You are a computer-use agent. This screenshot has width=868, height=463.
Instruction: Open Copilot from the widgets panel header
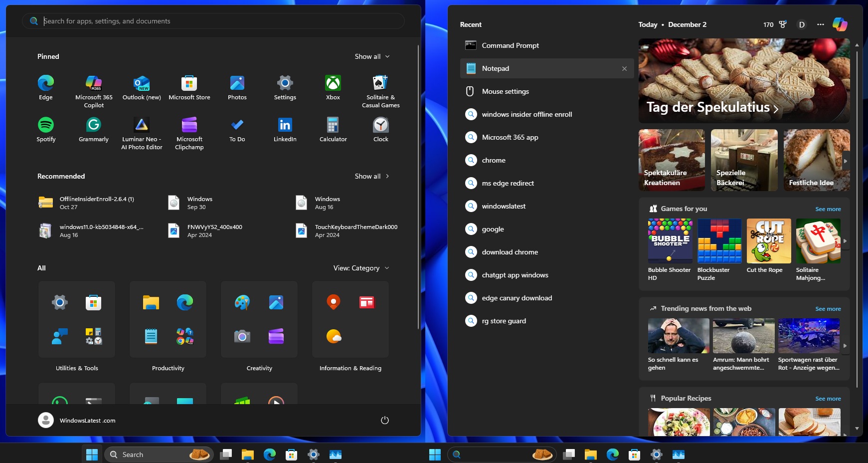click(840, 24)
